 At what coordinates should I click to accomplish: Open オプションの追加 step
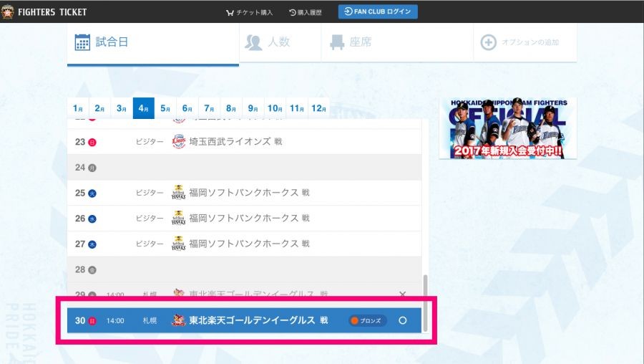(525, 42)
